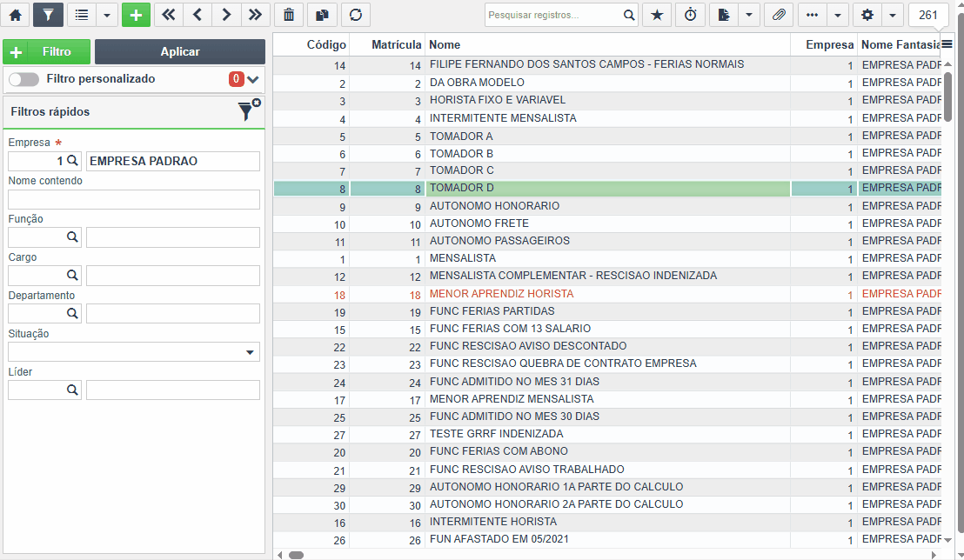Click the horizontal scrollbar thumb

297,555
